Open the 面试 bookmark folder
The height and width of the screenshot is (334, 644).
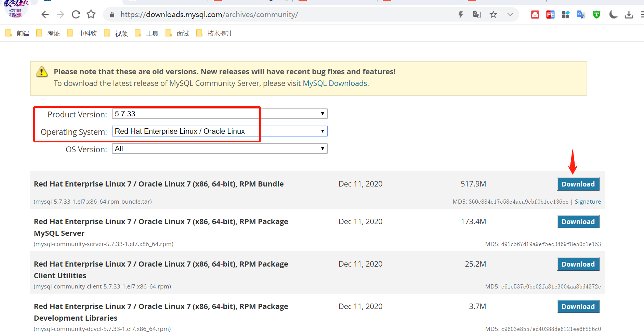(x=178, y=33)
